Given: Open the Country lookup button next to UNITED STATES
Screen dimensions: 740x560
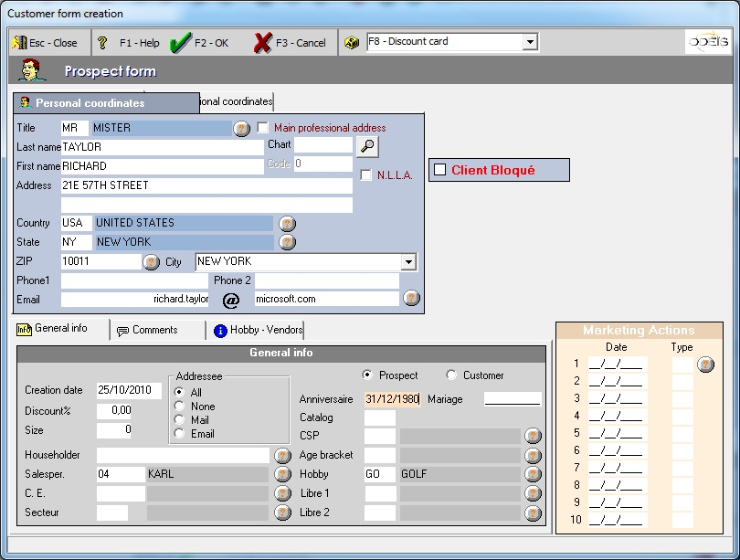Looking at the screenshot, I should (x=287, y=224).
